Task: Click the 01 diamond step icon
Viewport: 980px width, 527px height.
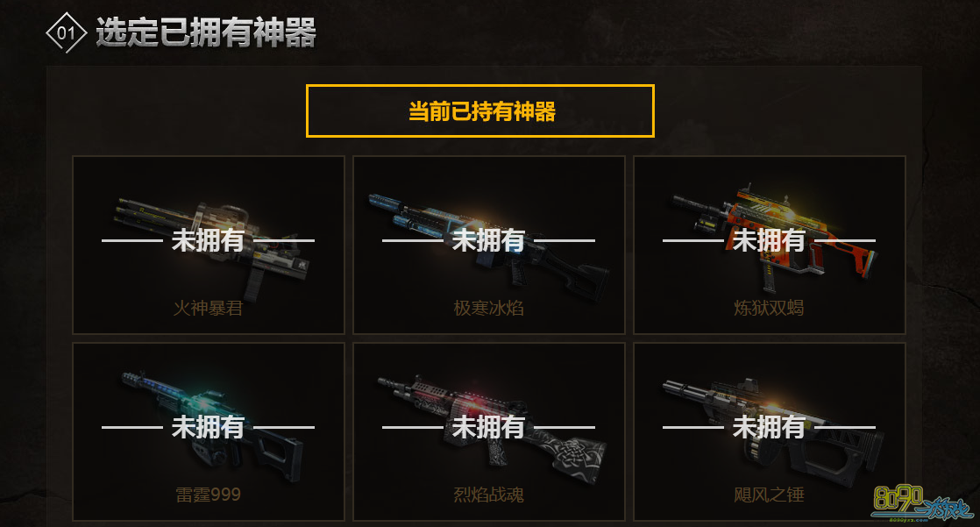Action: (x=67, y=32)
